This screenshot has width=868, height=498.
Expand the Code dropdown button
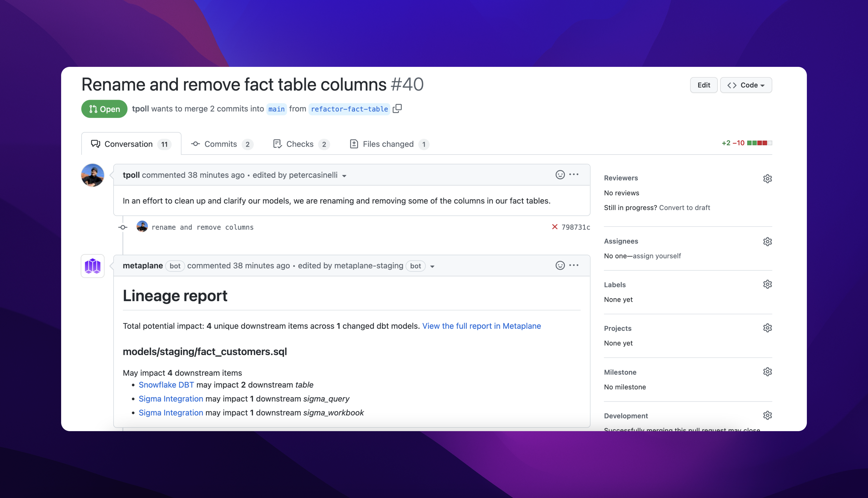point(746,85)
